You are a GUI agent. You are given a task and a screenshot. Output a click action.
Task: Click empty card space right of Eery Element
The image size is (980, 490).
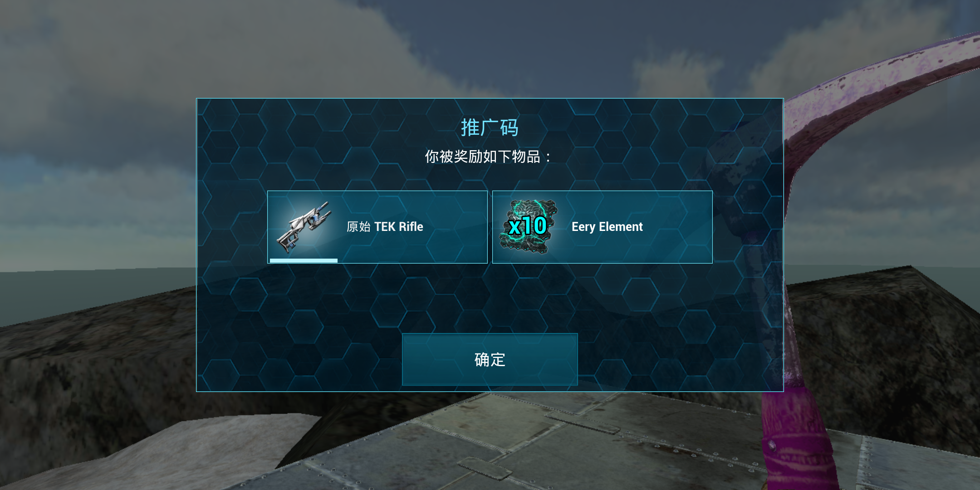pyautogui.click(x=678, y=227)
